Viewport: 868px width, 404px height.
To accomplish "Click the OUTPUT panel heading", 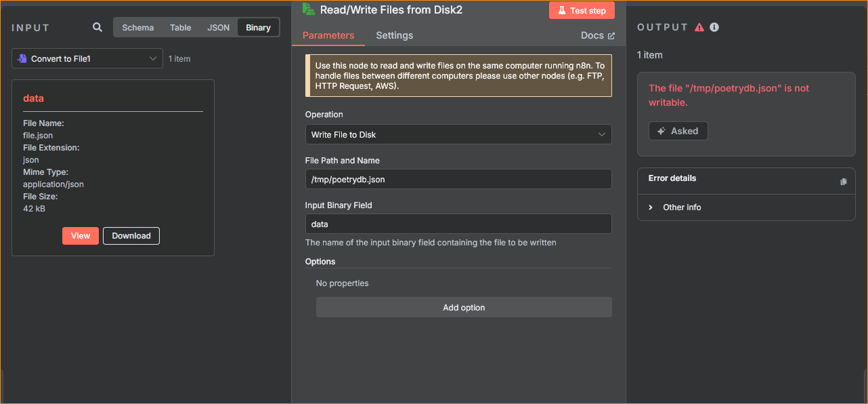I will tap(663, 27).
